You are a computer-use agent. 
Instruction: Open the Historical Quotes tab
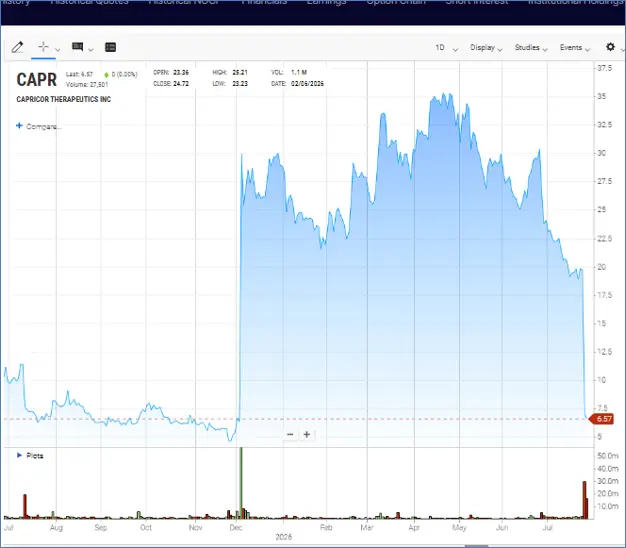pos(89,2)
